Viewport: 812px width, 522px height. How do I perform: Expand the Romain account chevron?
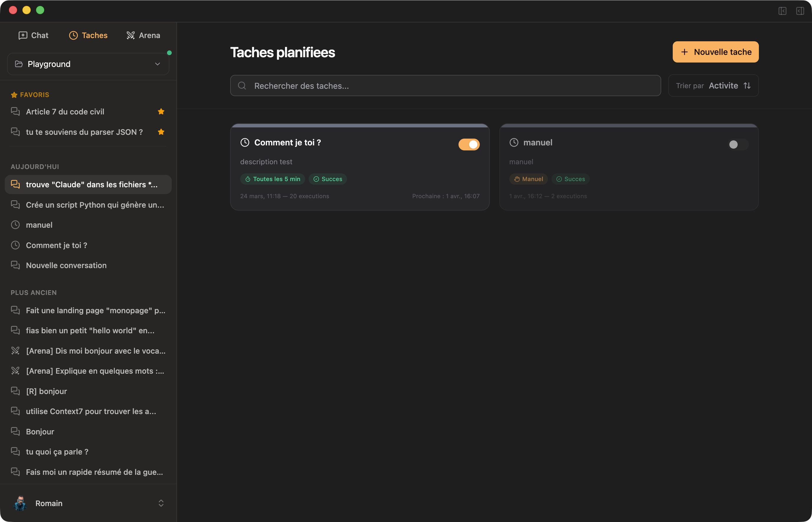click(x=161, y=503)
